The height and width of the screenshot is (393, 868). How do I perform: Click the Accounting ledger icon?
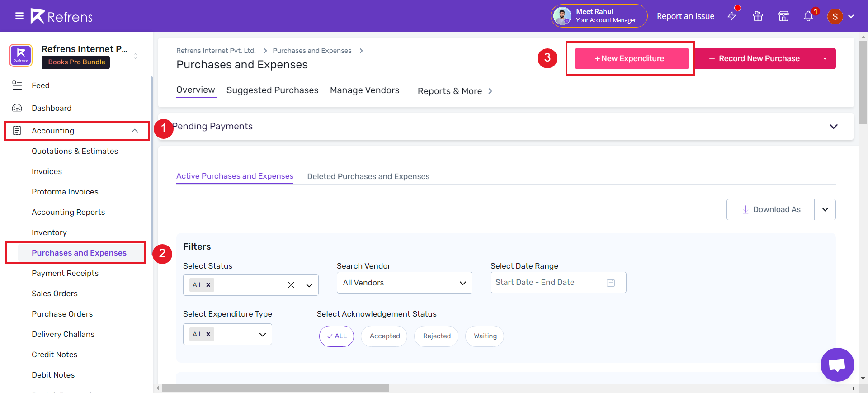[17, 131]
